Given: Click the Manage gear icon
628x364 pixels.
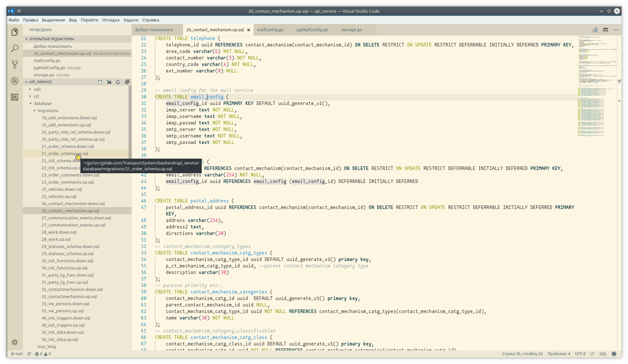Looking at the screenshot, I should (x=15, y=342).
